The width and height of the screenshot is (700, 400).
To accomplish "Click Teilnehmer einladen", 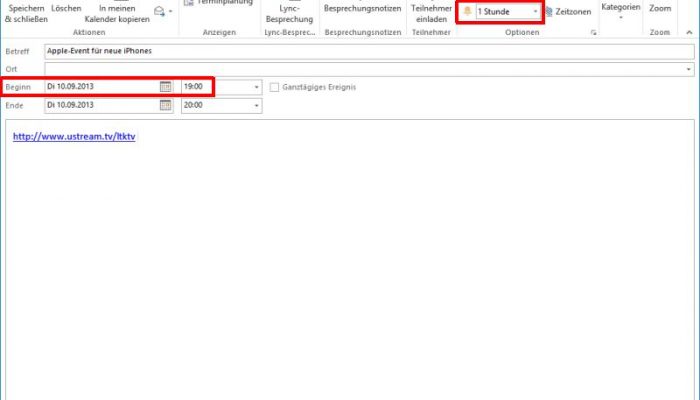I will (431, 12).
